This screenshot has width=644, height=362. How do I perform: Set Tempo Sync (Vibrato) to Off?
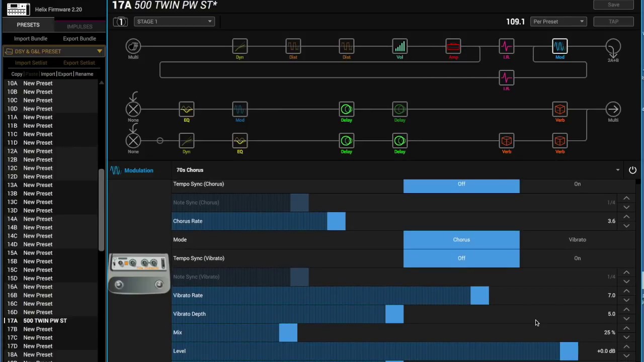(x=461, y=258)
